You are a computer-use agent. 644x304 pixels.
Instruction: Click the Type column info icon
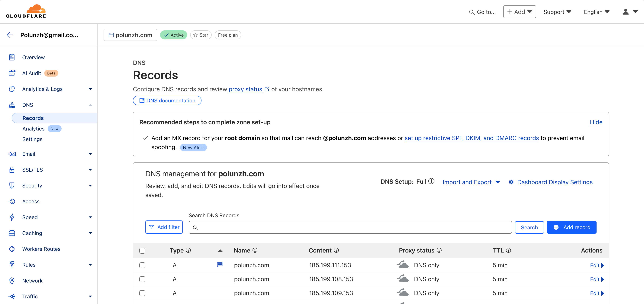(x=188, y=250)
